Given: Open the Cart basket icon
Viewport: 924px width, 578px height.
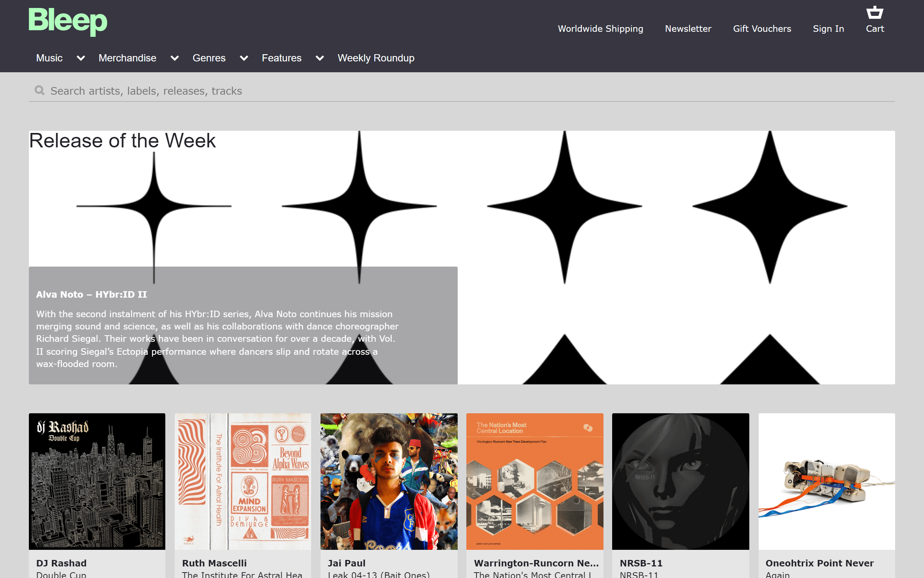Looking at the screenshot, I should [x=875, y=13].
